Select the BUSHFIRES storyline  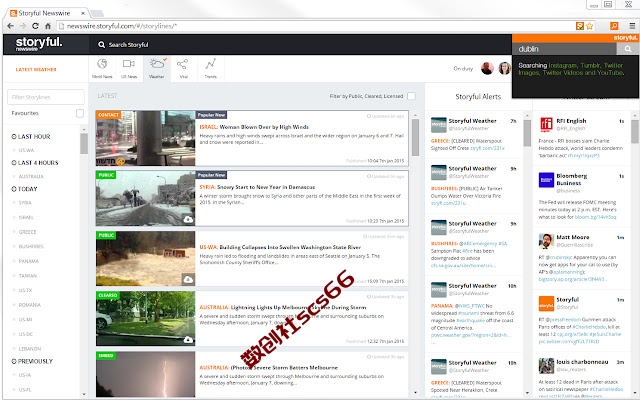[31, 247]
